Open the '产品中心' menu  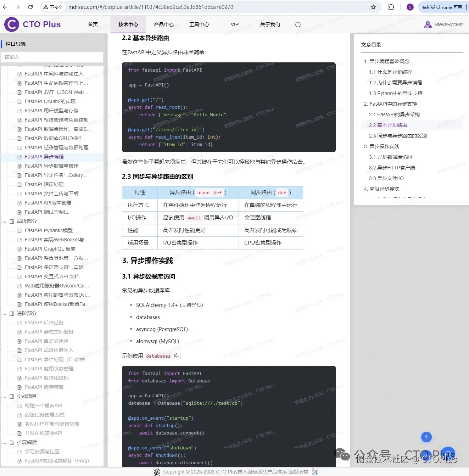pyautogui.click(x=163, y=24)
